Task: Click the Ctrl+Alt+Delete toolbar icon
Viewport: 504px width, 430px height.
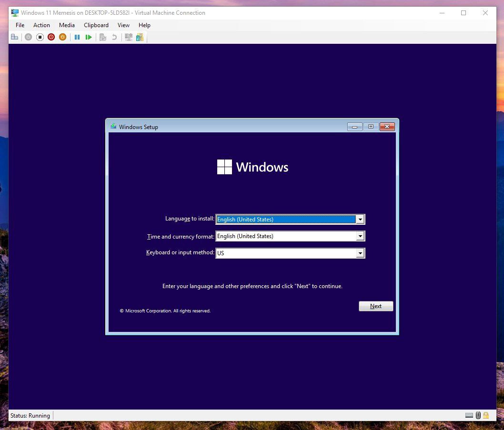Action: click(15, 37)
